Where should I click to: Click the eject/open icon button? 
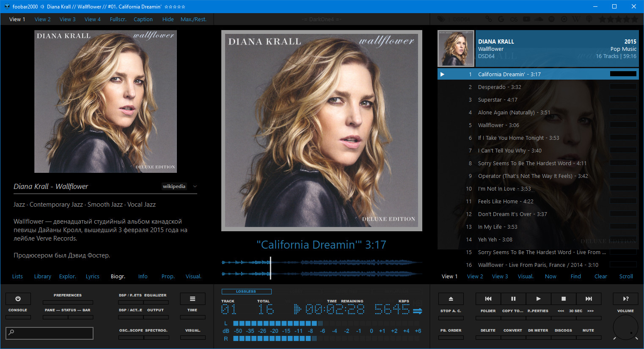coord(451,299)
